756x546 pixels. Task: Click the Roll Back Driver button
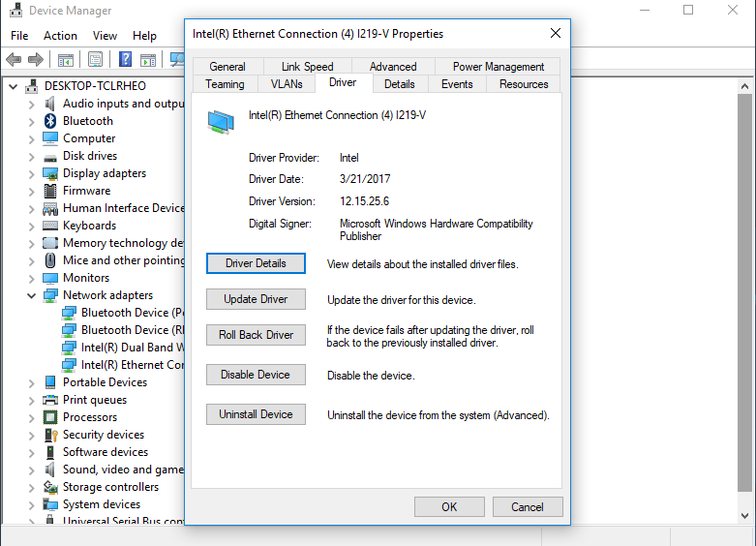[256, 335]
